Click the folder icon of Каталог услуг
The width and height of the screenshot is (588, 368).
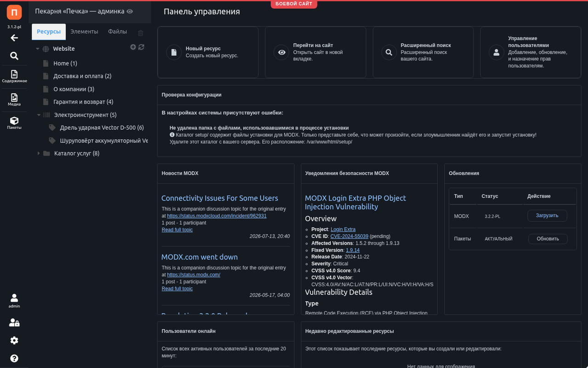coord(46,153)
